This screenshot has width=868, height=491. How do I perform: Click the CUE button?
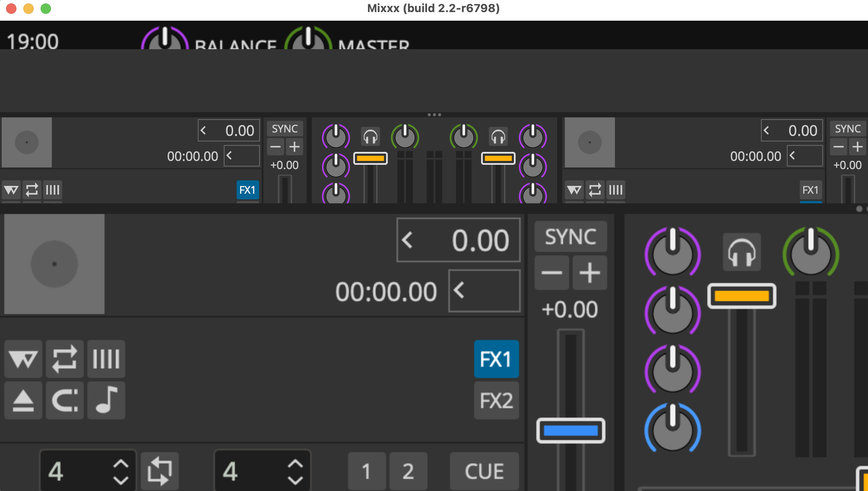click(x=485, y=471)
